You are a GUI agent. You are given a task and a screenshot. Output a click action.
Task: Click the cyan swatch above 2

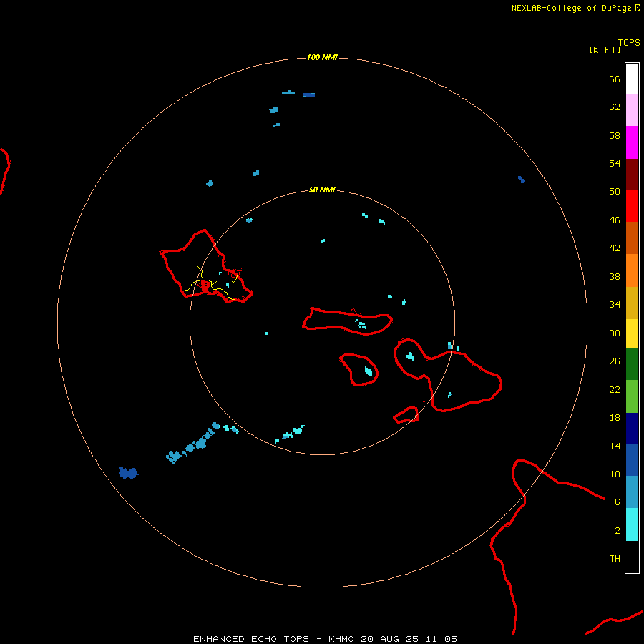point(632,525)
